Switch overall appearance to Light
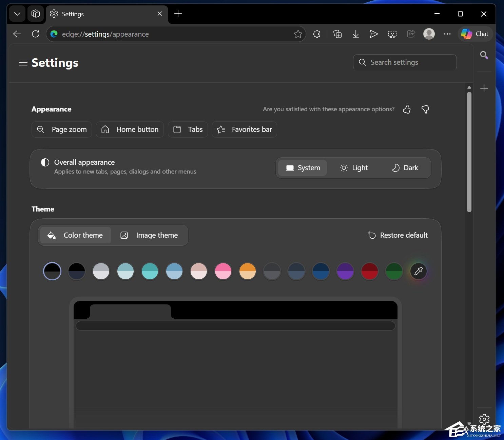This screenshot has width=504, height=440. click(x=354, y=168)
